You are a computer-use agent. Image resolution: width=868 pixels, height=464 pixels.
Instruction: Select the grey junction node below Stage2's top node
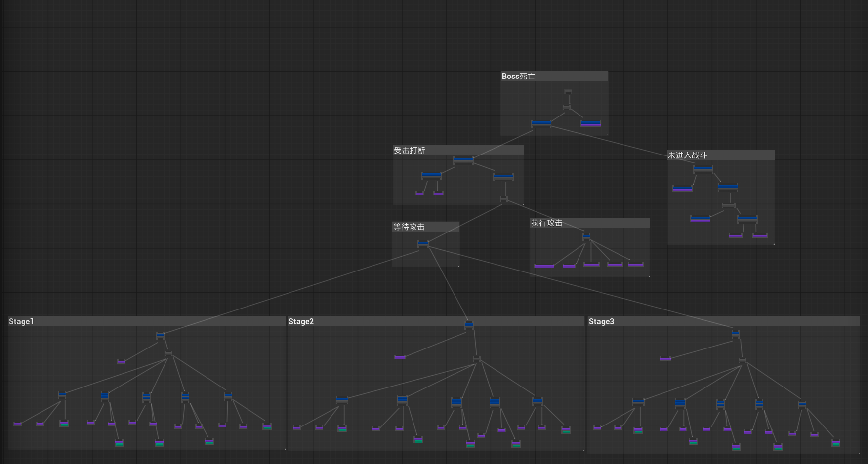pyautogui.click(x=477, y=359)
